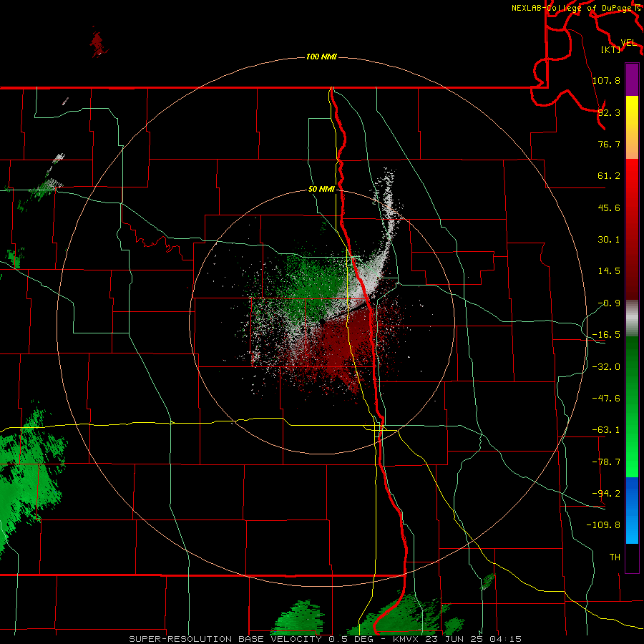644x644 pixels.
Task: Select the 14.5 scale value
Action: [609, 271]
